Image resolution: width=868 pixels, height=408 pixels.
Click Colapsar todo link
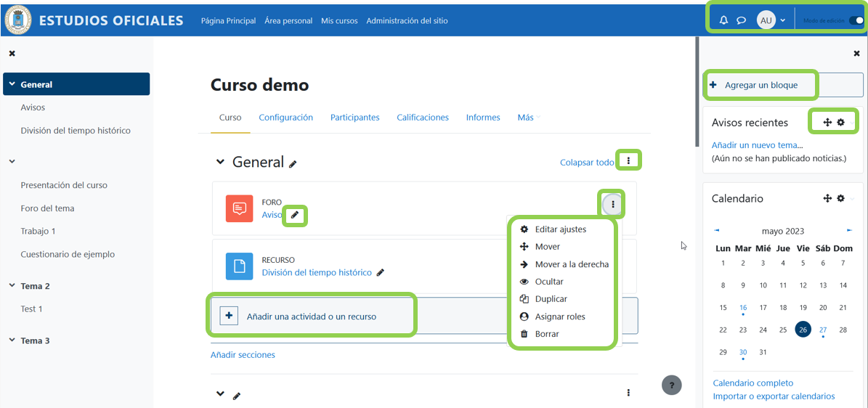[587, 162]
